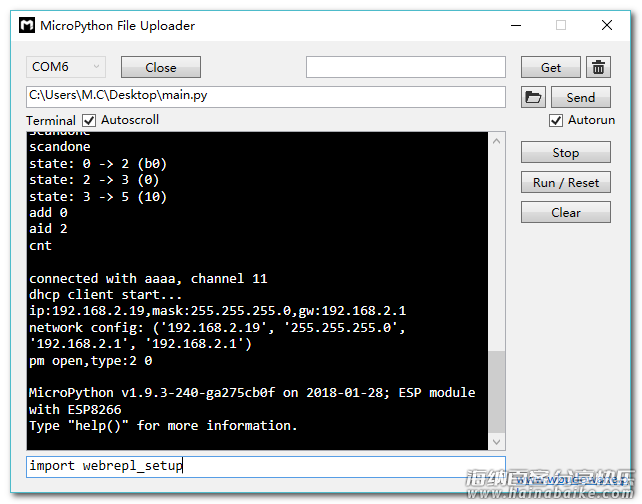Click the 'state: 0 -> 2 (b0)' line
Image resolution: width=642 pixels, height=504 pixels.
pos(98,164)
